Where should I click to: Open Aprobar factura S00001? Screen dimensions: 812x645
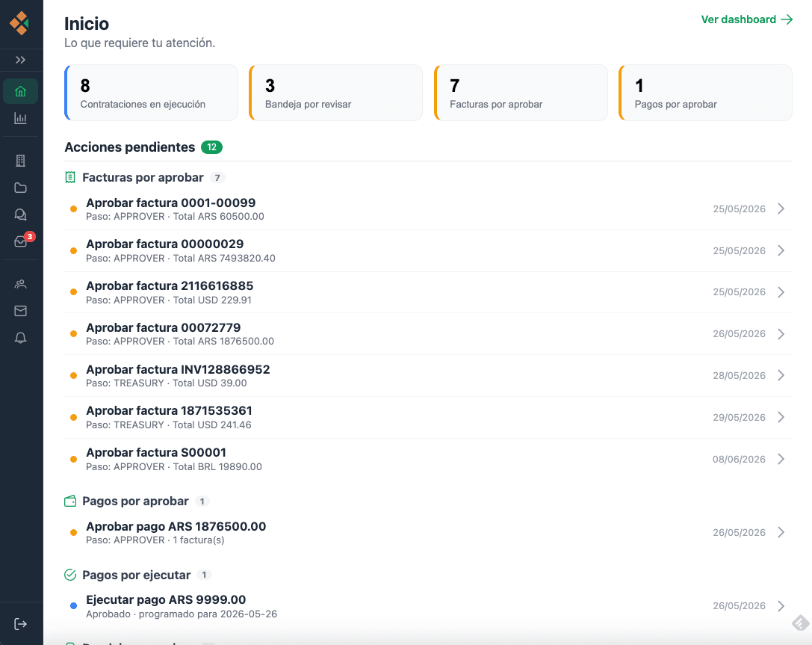pos(428,459)
